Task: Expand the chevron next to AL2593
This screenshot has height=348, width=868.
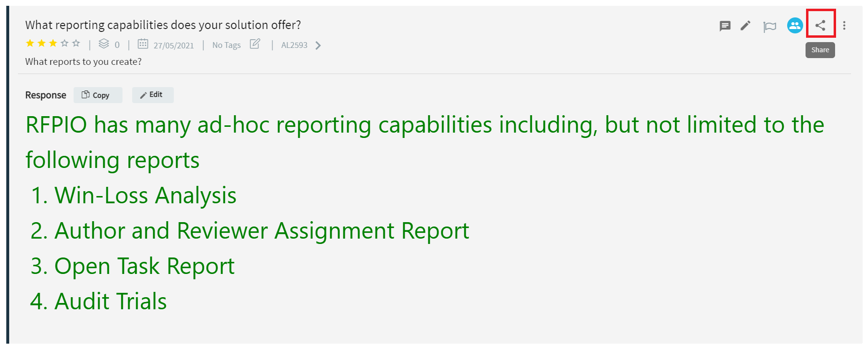Action: coord(318,45)
